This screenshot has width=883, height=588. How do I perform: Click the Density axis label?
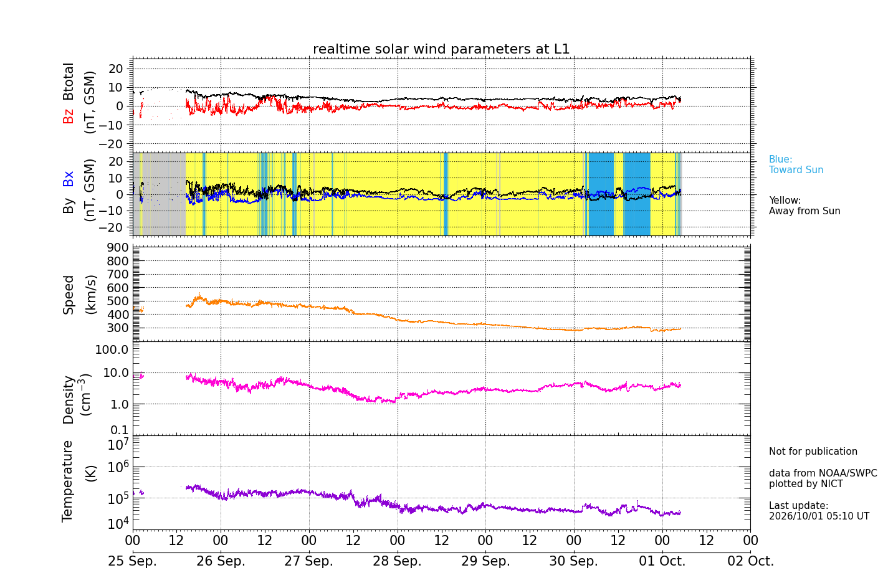click(77, 399)
